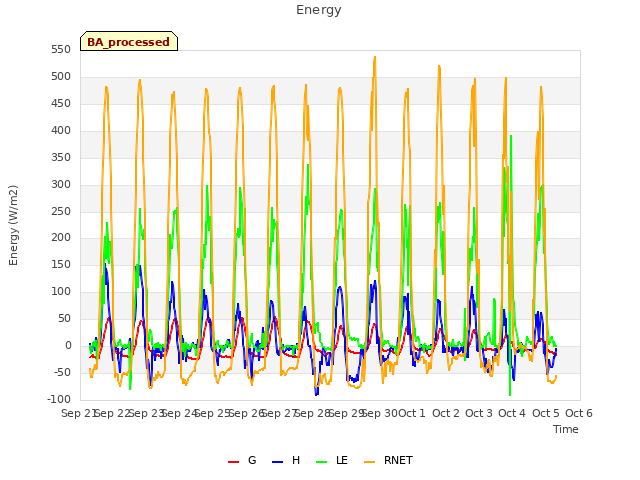Click the orange RNET legend swatch

[369, 462]
